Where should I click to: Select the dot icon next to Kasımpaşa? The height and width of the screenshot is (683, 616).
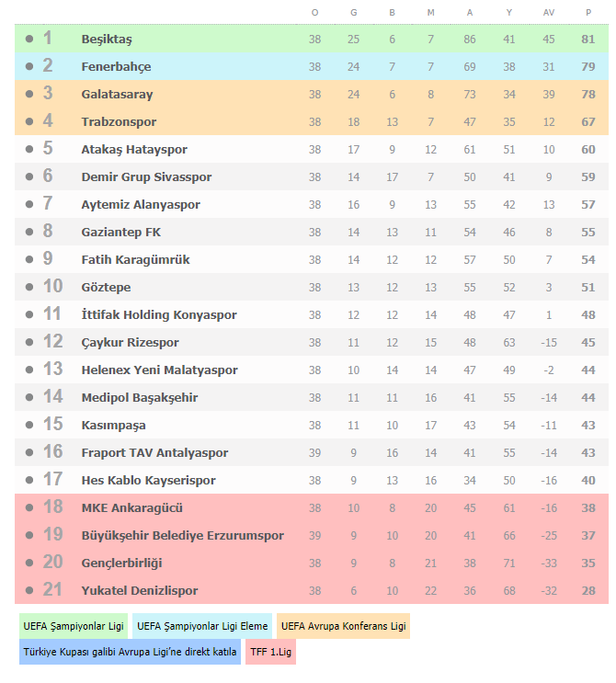(29, 425)
